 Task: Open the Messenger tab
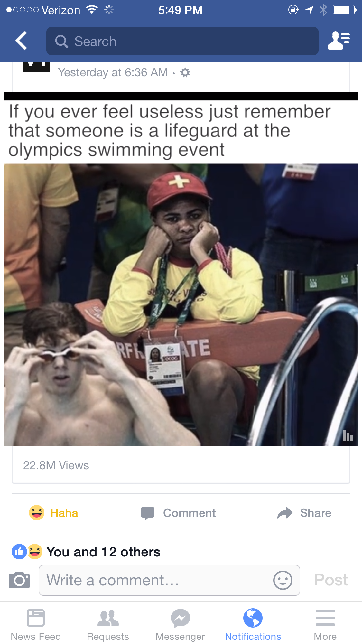180,625
